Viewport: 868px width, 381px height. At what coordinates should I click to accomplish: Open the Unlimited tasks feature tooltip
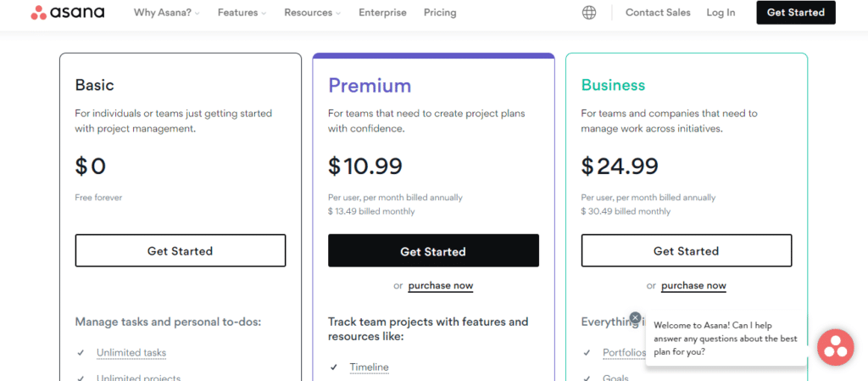coord(131,353)
